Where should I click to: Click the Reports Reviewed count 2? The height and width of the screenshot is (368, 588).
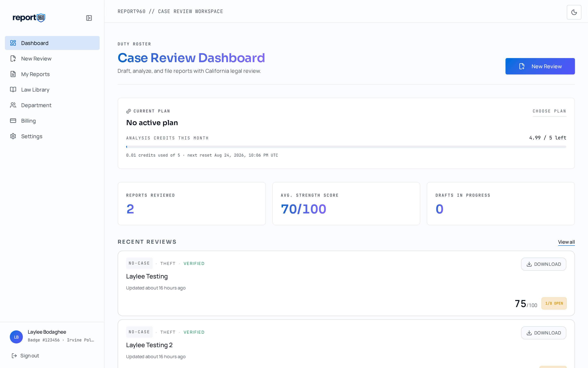coord(130,209)
